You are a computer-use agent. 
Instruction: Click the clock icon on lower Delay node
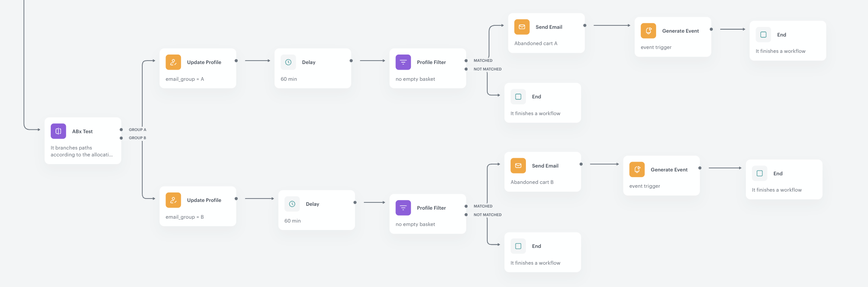[x=292, y=204]
